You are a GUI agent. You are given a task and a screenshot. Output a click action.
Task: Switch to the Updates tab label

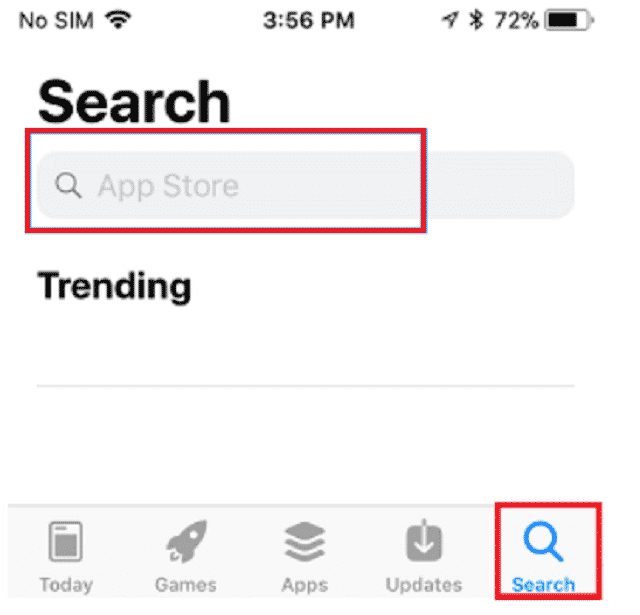[x=424, y=585]
